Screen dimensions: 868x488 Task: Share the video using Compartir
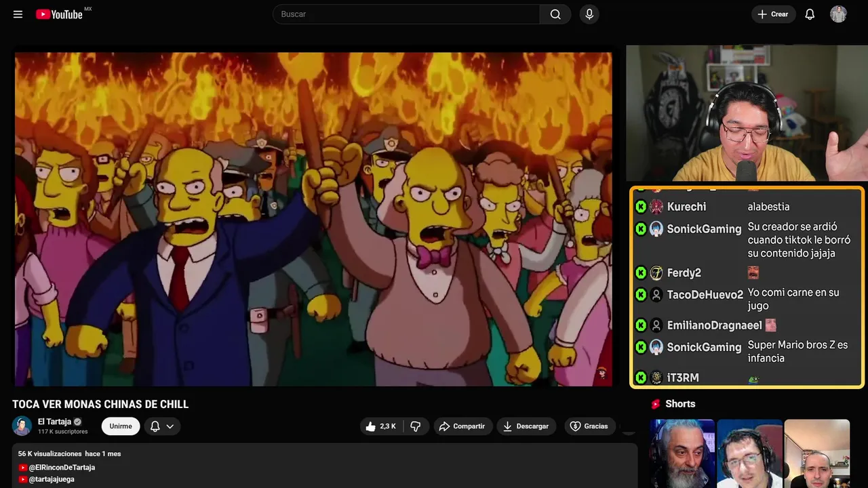(462, 426)
